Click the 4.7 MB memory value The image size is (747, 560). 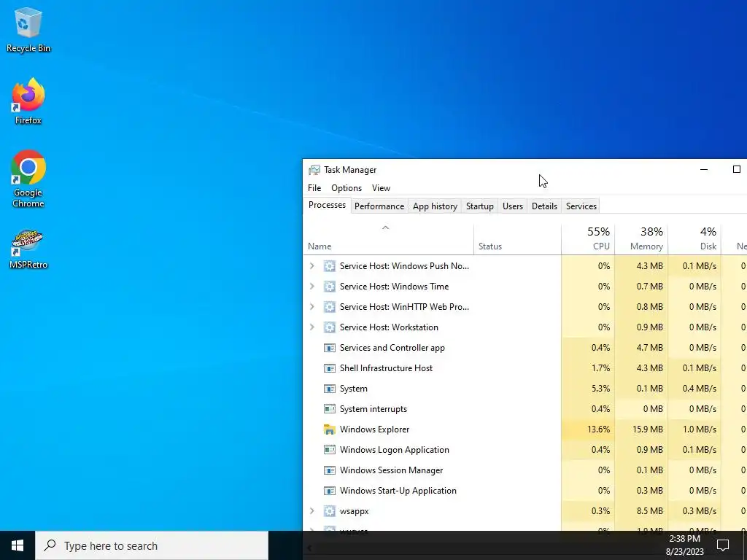[x=650, y=348]
